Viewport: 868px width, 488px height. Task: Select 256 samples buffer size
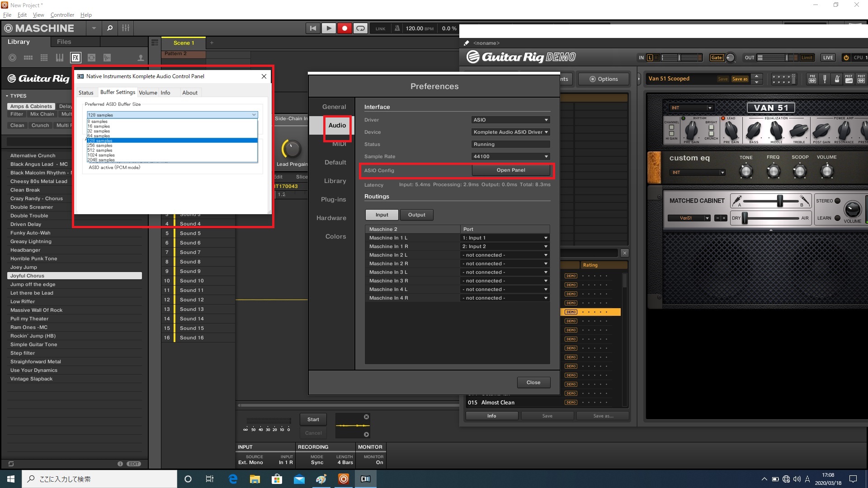100,145
